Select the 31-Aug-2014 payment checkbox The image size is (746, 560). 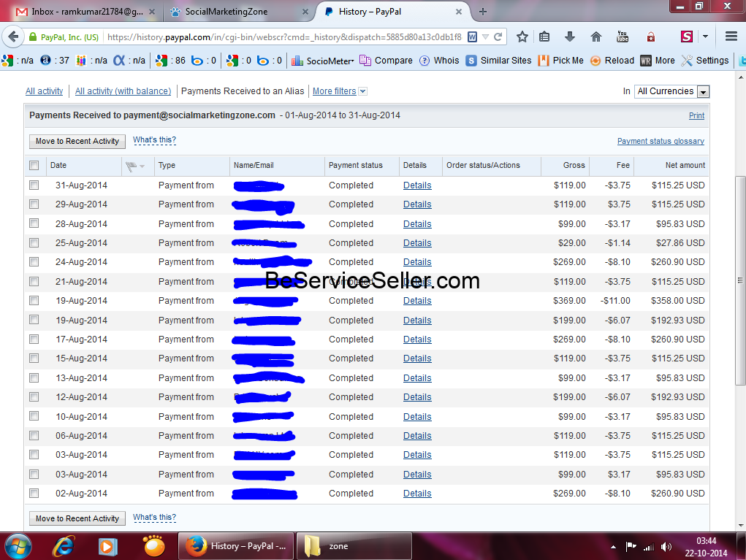point(34,185)
